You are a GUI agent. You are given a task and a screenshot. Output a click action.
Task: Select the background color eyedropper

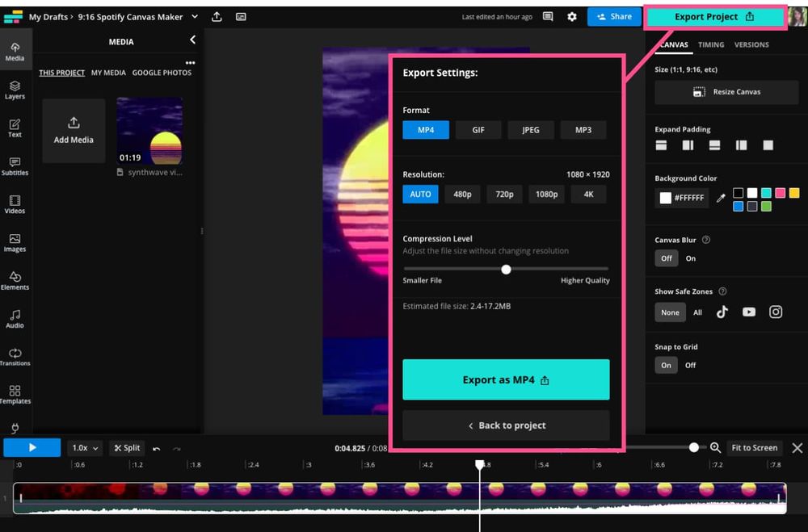721,198
